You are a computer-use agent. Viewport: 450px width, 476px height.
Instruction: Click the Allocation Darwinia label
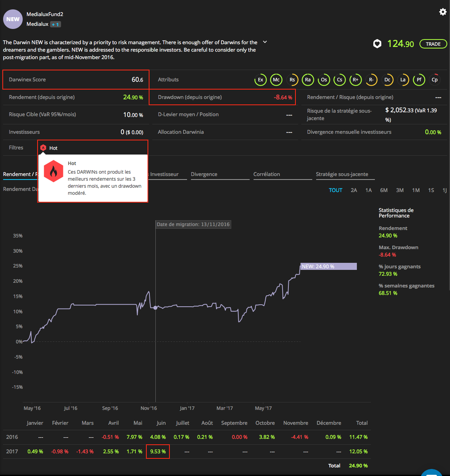tap(181, 132)
